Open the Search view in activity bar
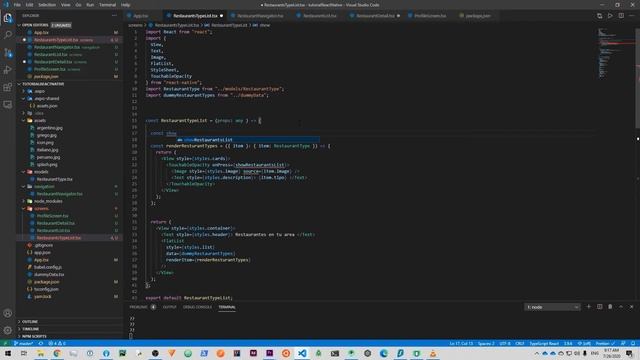640x360 pixels. [x=8, y=35]
